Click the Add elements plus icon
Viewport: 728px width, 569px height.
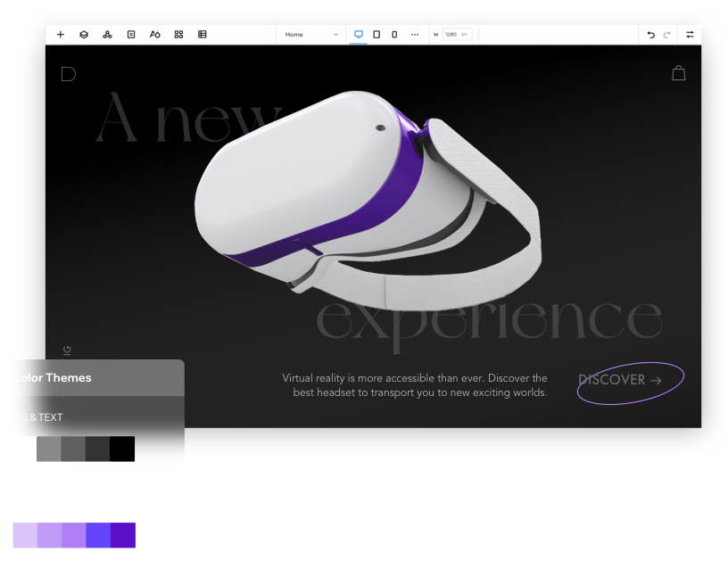[x=61, y=35]
